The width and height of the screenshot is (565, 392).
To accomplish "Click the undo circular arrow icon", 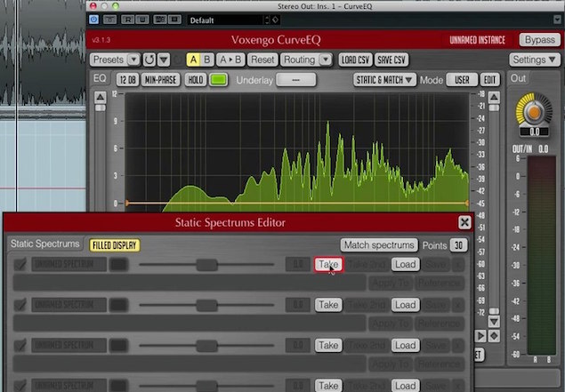I will pyautogui.click(x=149, y=60).
